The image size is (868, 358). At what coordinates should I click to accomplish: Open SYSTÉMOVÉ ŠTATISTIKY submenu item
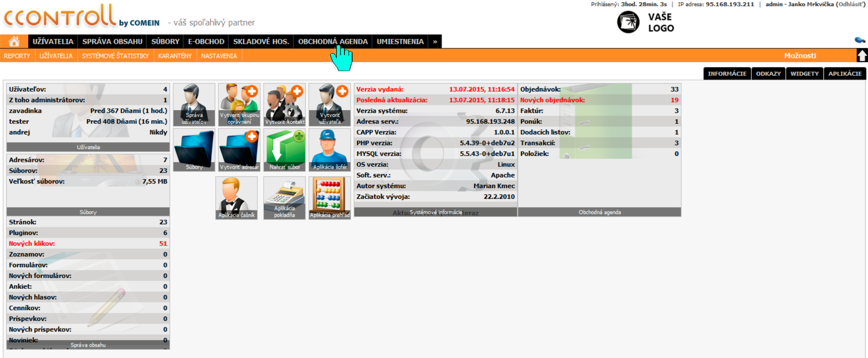(115, 56)
